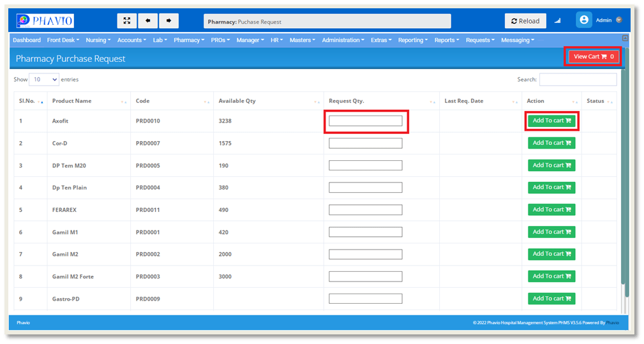Open View Cart
Viewport: 644px width, 344px height.
[593, 57]
